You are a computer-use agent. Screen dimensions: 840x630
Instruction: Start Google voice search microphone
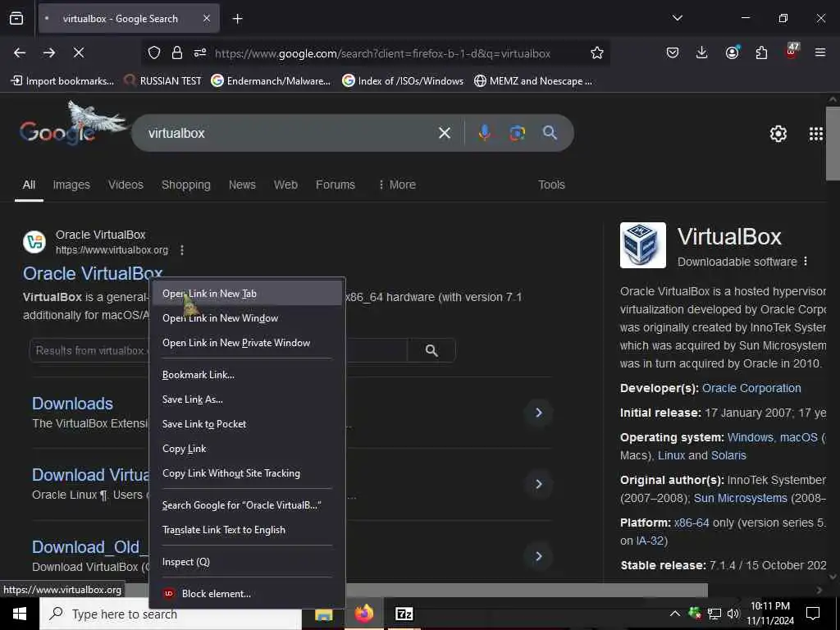coord(484,133)
